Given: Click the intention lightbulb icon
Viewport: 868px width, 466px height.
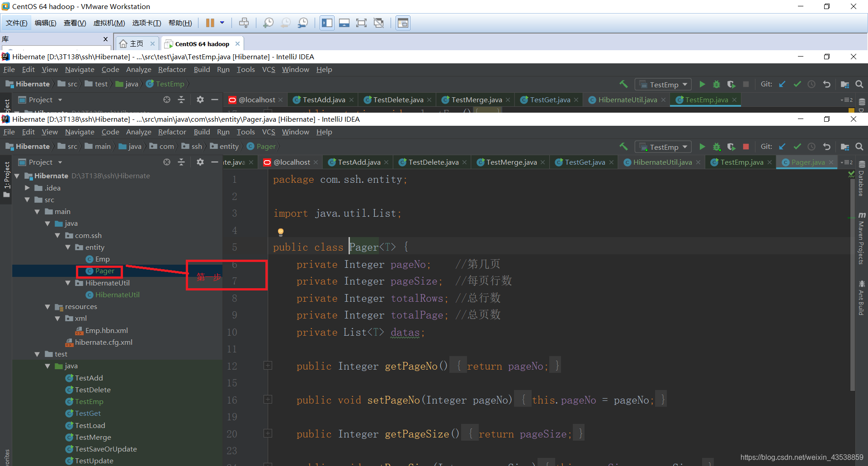Looking at the screenshot, I should point(280,232).
